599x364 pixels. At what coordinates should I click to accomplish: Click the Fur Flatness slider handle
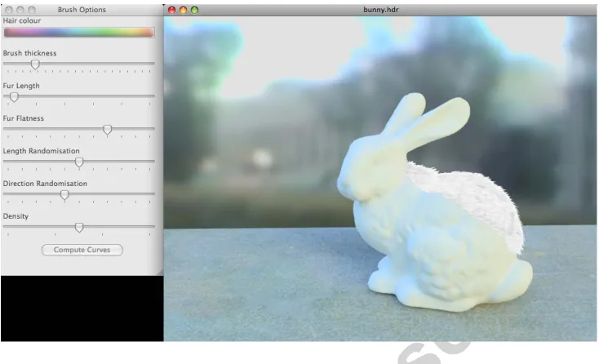(x=108, y=130)
